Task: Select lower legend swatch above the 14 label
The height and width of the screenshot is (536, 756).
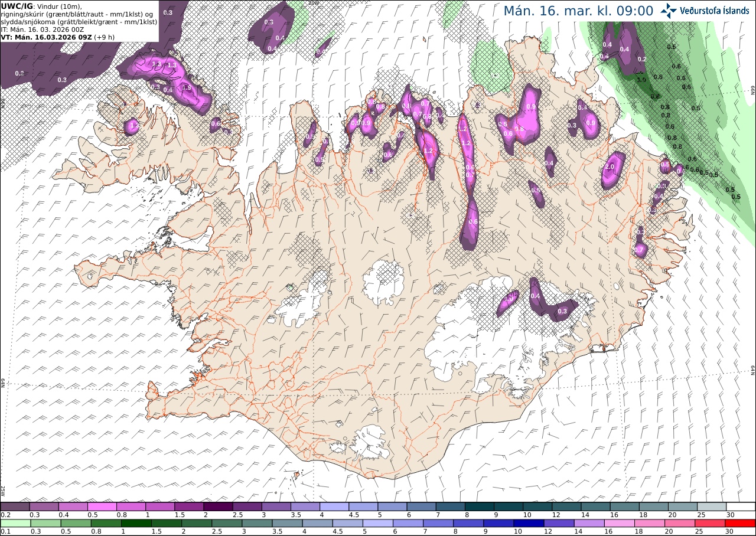Action: pyautogui.click(x=589, y=523)
